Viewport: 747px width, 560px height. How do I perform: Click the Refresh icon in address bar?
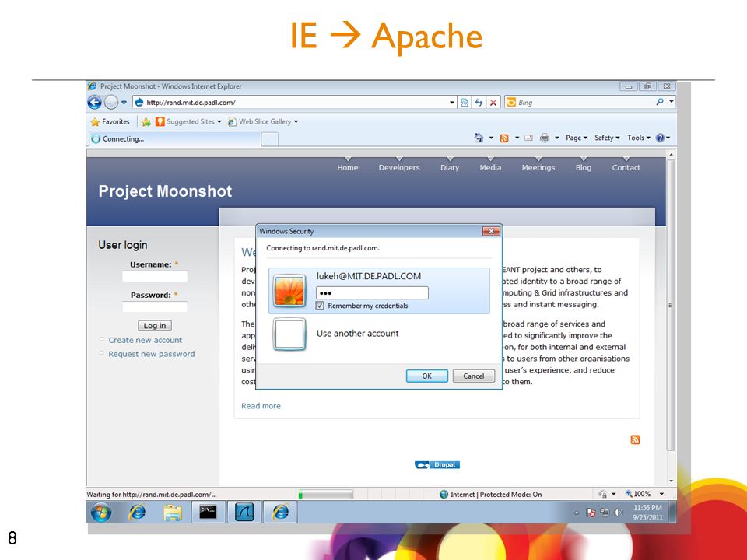coord(479,103)
